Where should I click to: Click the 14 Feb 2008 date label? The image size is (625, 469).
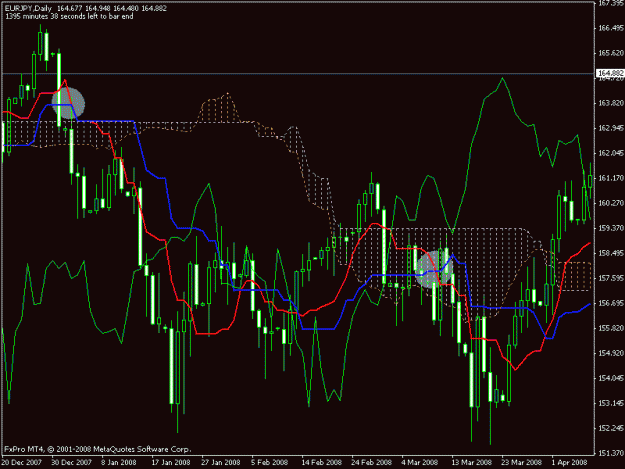(321, 463)
